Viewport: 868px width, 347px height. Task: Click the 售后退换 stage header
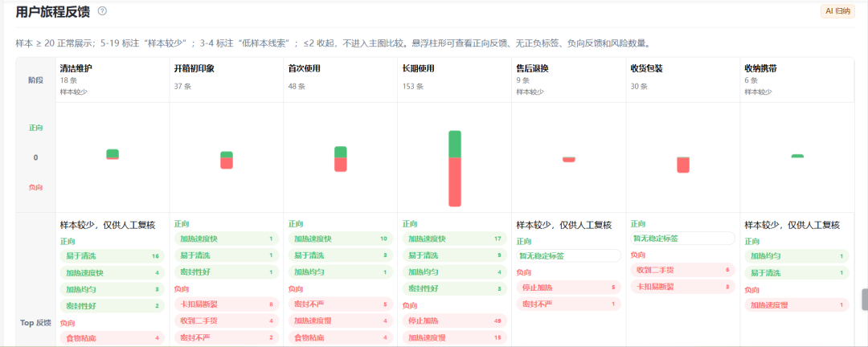(533, 68)
